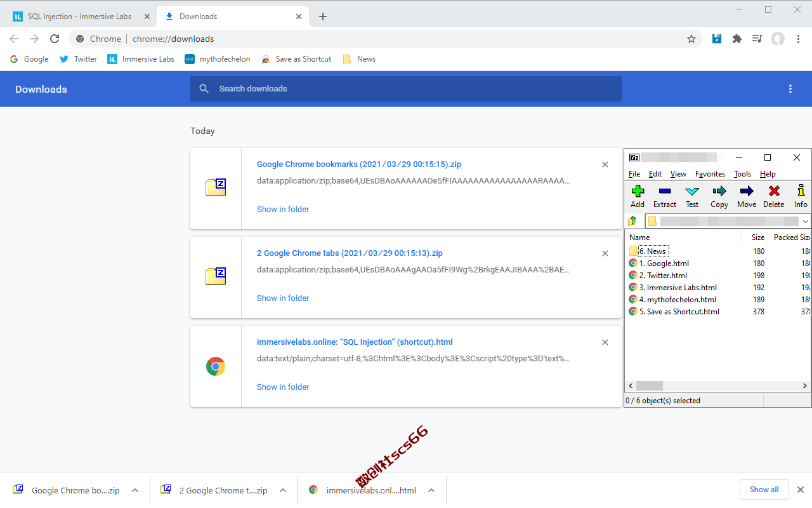
Task: Click the Extract tool in 7-Zip
Action: 665,196
